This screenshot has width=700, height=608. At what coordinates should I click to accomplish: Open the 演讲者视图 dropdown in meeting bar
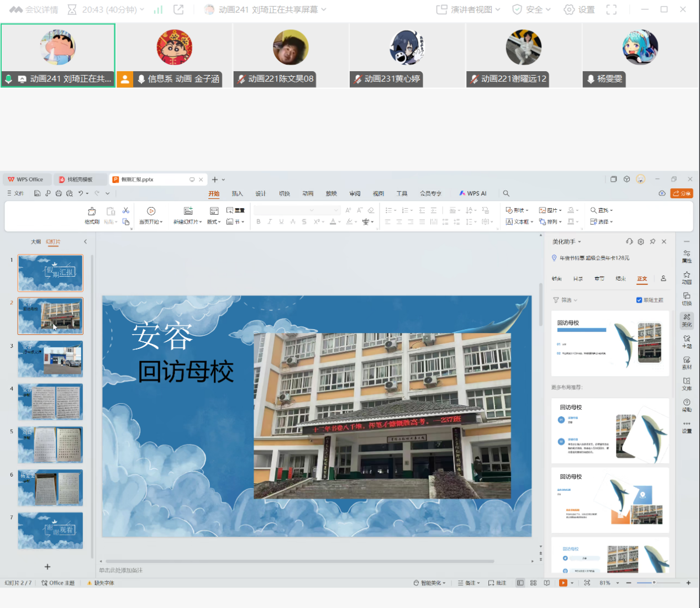[469, 9]
